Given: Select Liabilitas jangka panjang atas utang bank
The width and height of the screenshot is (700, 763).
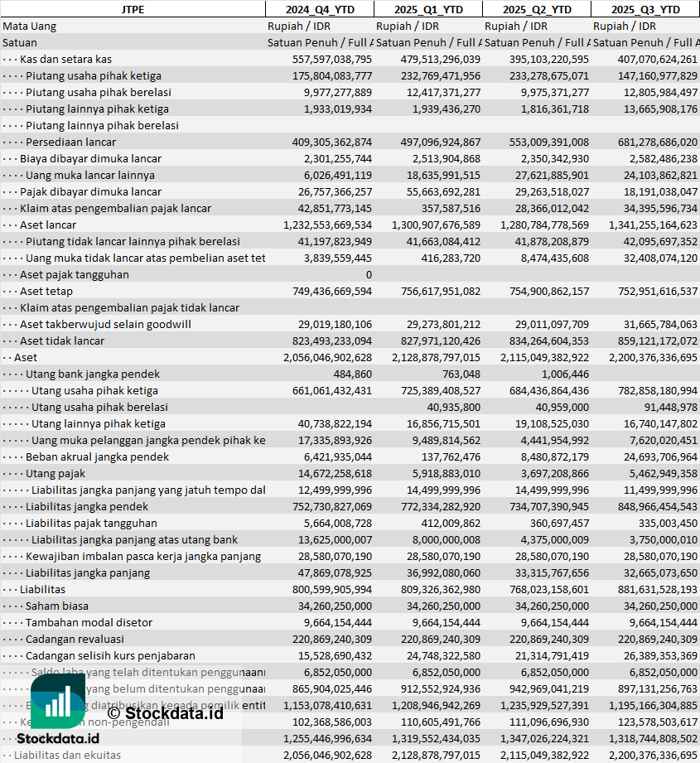Looking at the screenshot, I should point(134,539).
